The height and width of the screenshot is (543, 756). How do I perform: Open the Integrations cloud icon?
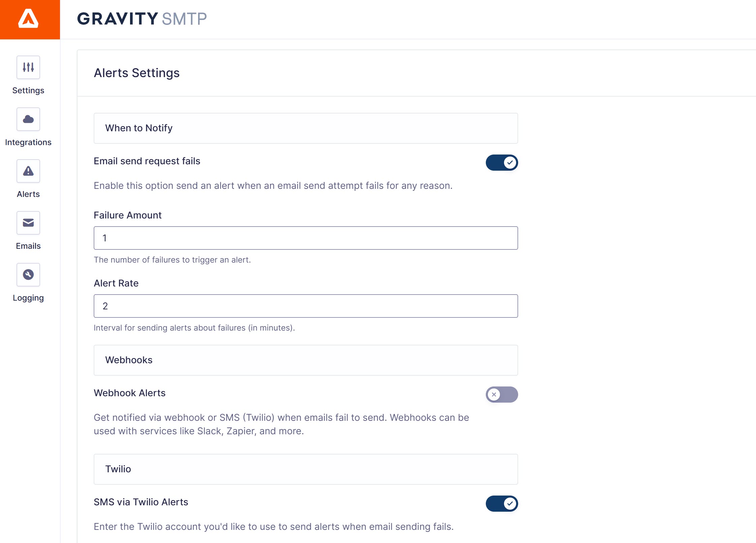point(28,119)
